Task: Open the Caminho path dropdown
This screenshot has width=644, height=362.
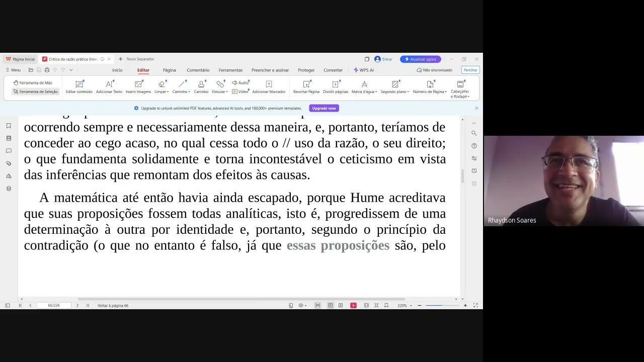Action: [x=181, y=87]
